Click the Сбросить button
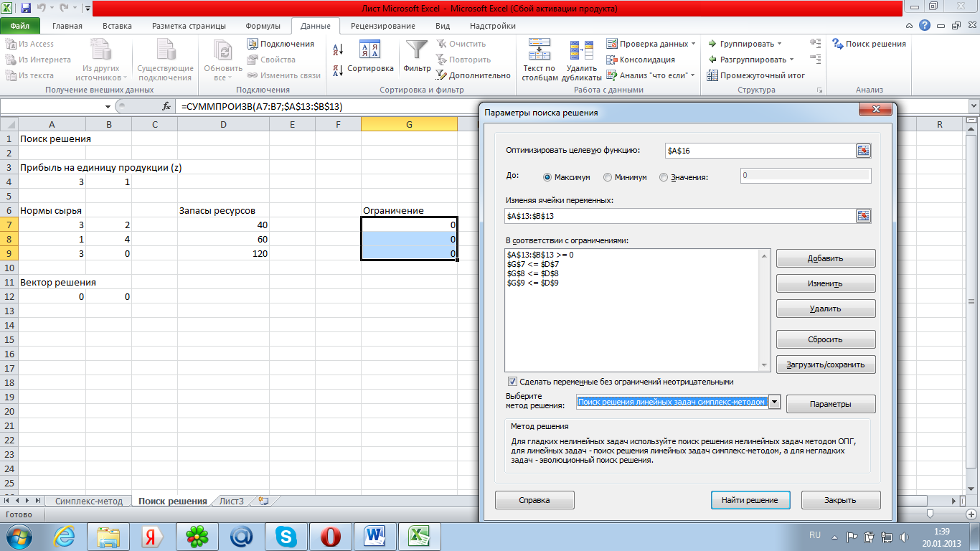This screenshot has width=980, height=551. [826, 339]
